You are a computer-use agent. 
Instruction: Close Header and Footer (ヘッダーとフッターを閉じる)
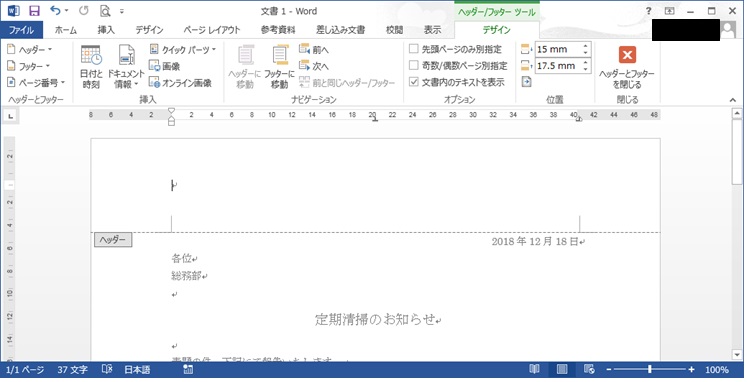[627, 67]
